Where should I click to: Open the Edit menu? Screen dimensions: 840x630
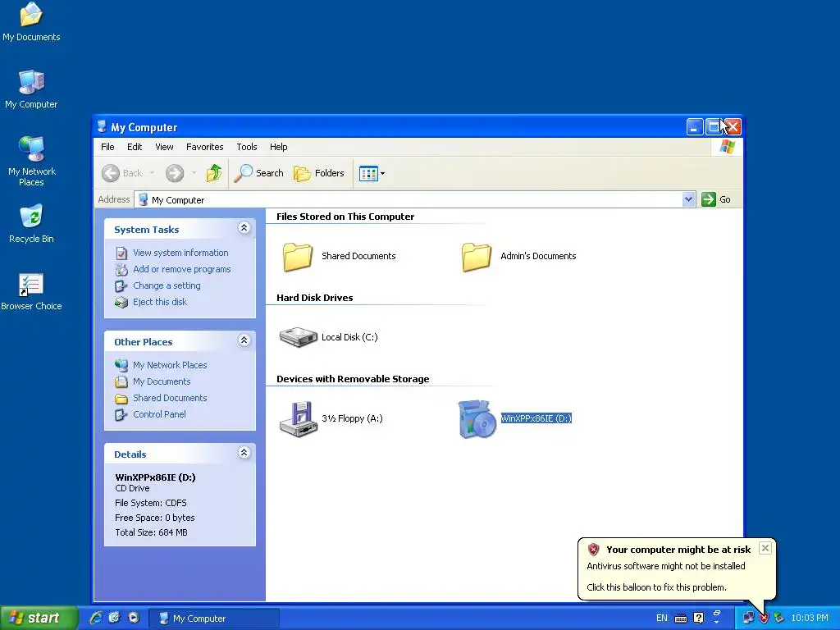[x=135, y=147]
